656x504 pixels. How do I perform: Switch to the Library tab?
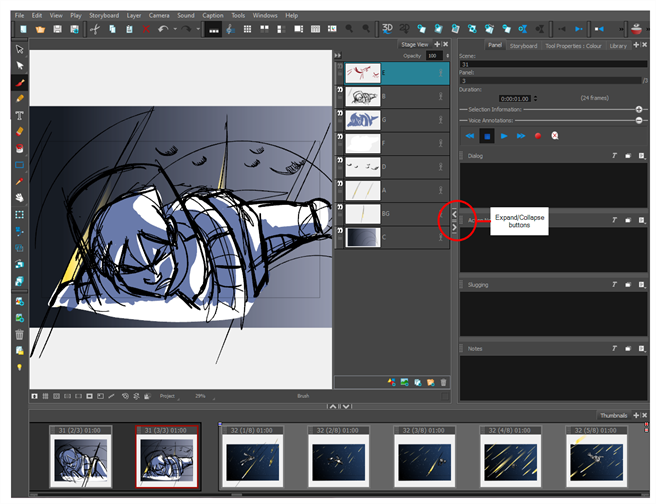tap(618, 46)
